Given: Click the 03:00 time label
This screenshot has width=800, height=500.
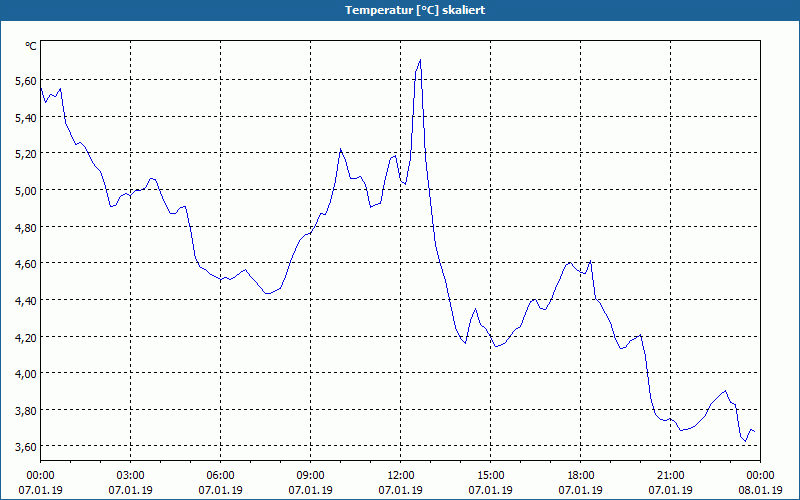Looking at the screenshot, I should pyautogui.click(x=131, y=476).
